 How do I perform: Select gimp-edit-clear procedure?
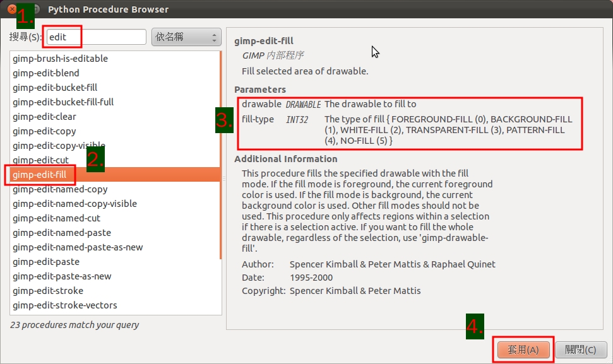coord(115,116)
